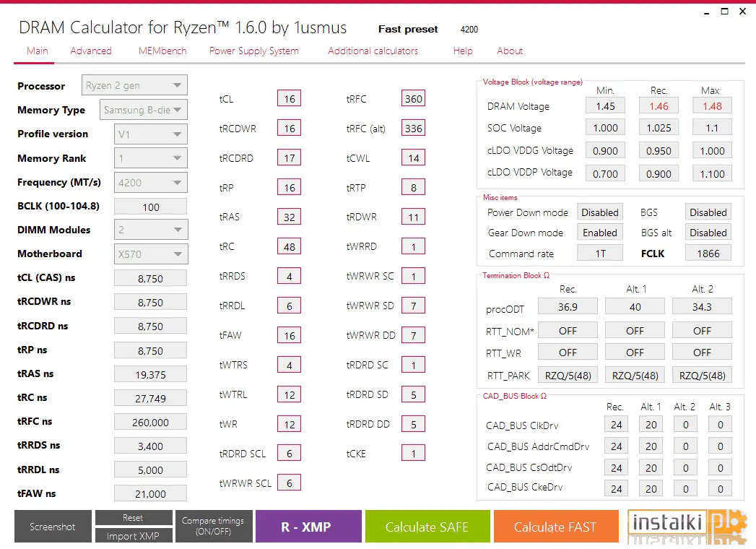Image resolution: width=756 pixels, height=549 pixels.
Task: Click the tWTRL timing value box
Action: coord(290,395)
